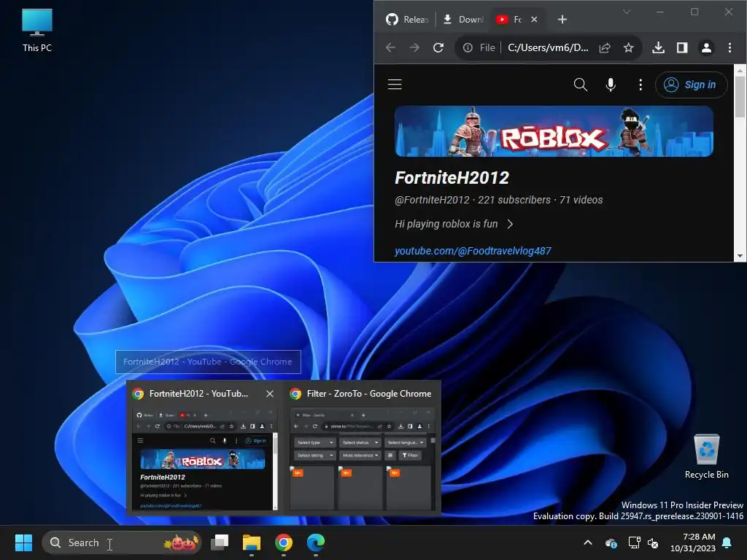Click the scrollbar up arrow

coord(740,71)
